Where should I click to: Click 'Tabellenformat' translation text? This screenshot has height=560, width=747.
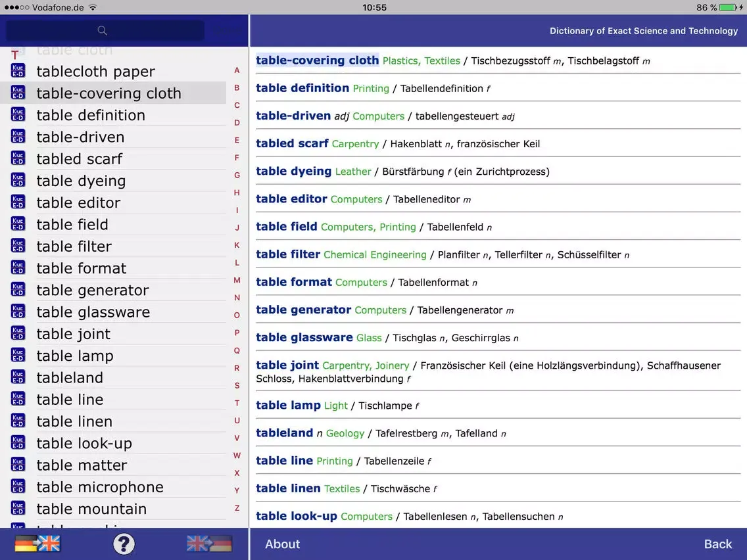433,283
